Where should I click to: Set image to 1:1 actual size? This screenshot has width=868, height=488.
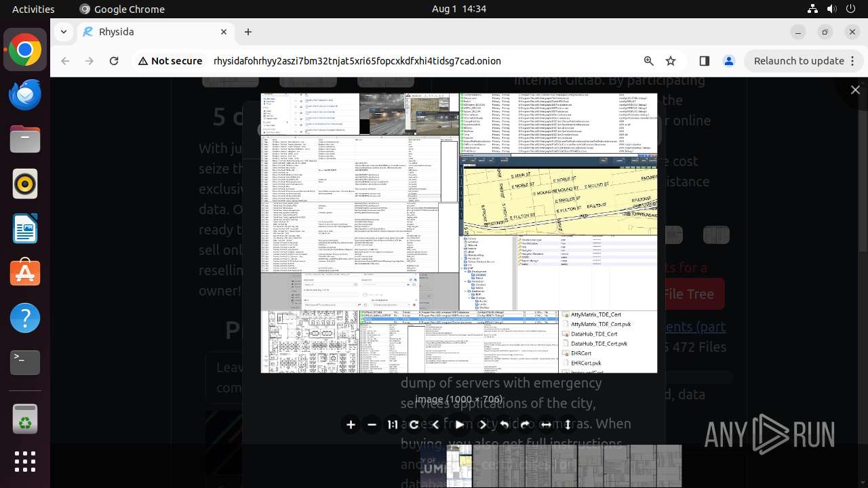393,425
